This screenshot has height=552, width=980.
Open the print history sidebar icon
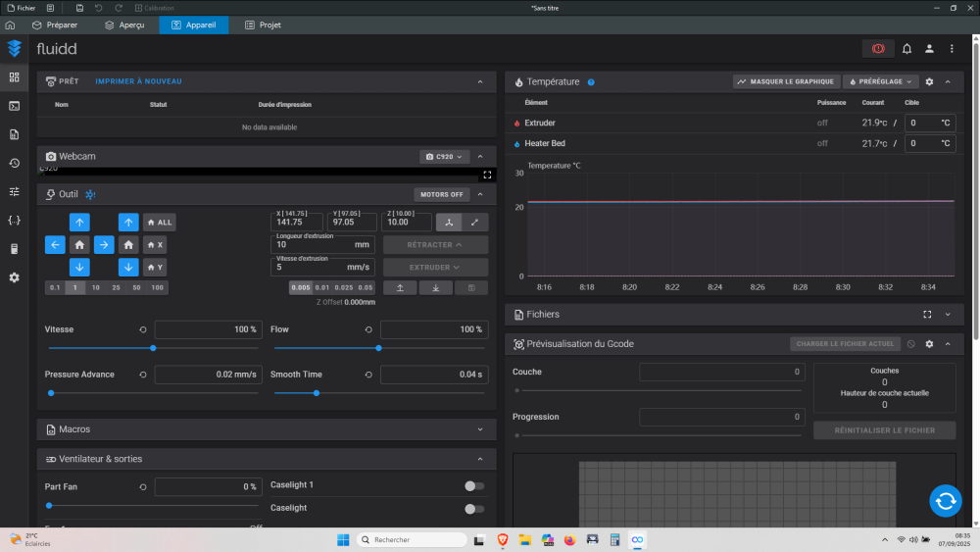click(x=14, y=163)
